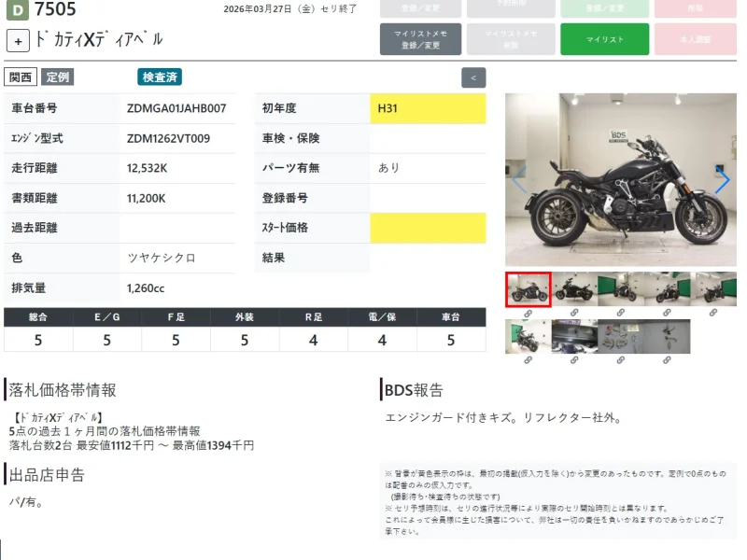This screenshot has height=560, width=747.
Task: Click the パーツ有無 value あり
Action: click(x=388, y=168)
